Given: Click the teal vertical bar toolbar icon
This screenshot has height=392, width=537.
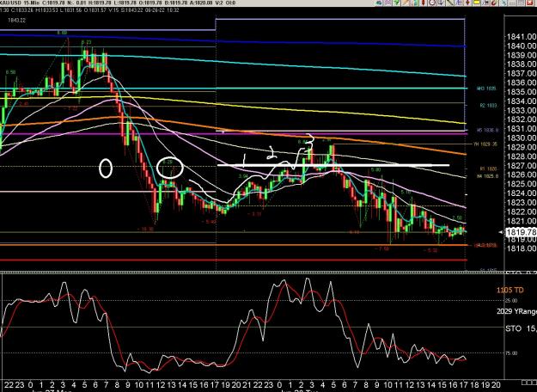Looking at the screenshot, I should point(415,3).
